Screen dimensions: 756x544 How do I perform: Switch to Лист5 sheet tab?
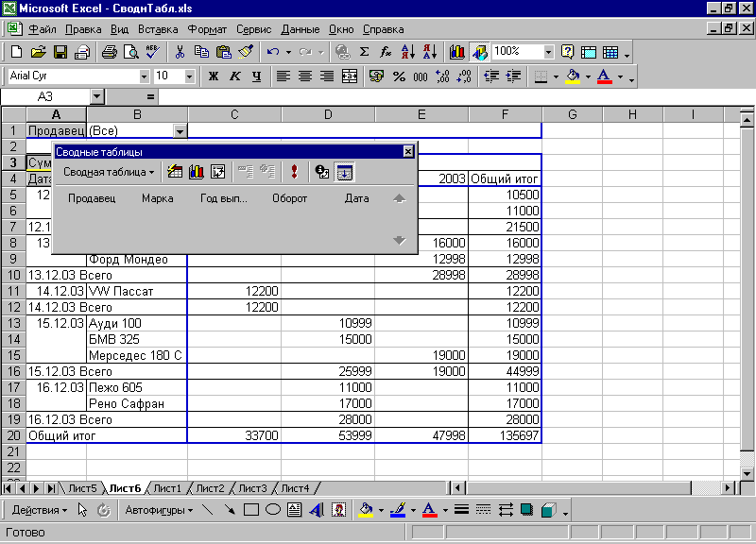82,488
